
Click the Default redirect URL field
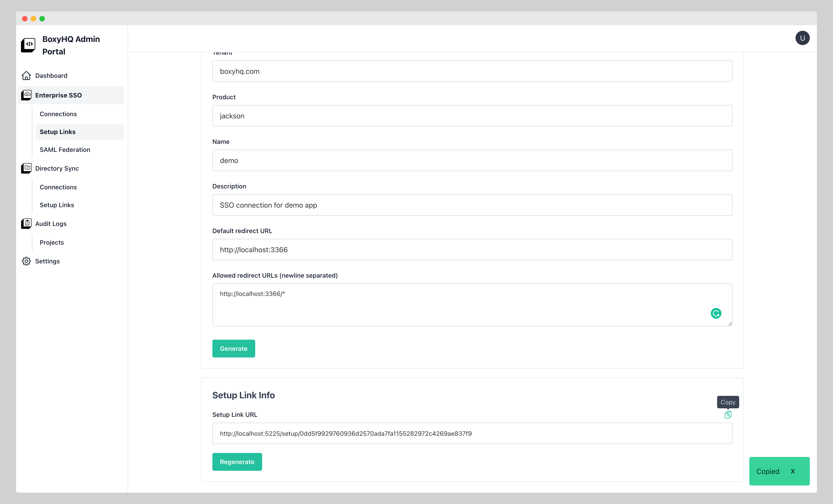[472, 250]
